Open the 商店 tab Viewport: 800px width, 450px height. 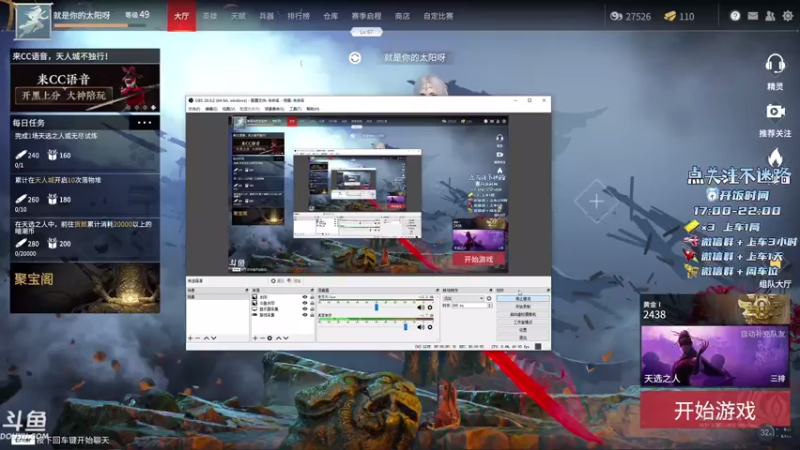click(402, 16)
